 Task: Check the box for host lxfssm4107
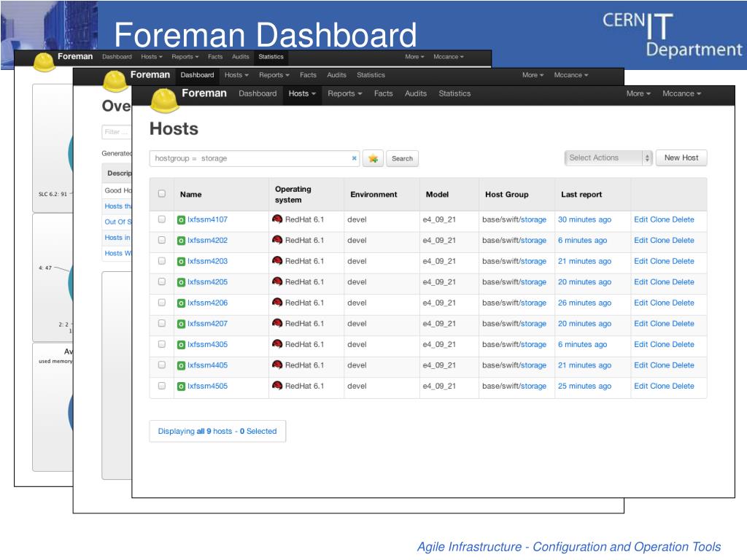coord(162,219)
